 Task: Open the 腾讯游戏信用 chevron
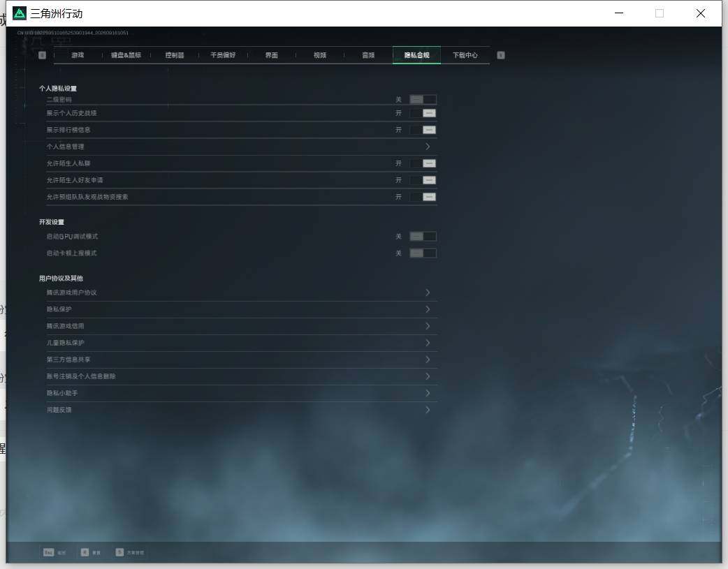tap(428, 326)
